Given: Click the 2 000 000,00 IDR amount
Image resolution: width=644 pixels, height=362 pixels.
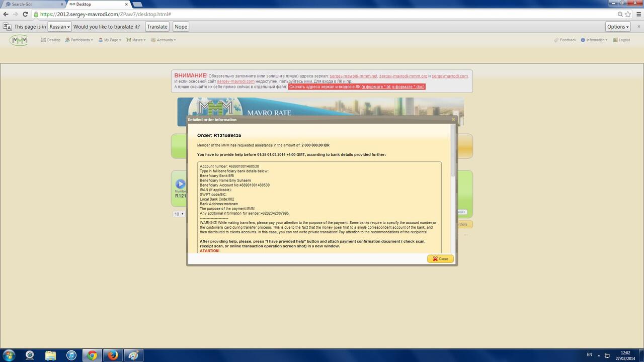Looking at the screenshot, I should [315, 145].
